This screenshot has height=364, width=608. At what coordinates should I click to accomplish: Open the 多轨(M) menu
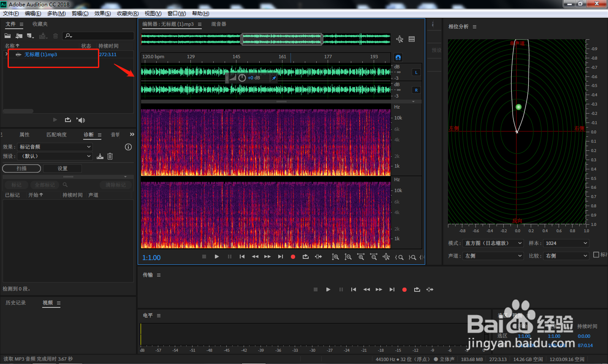pyautogui.click(x=57, y=14)
